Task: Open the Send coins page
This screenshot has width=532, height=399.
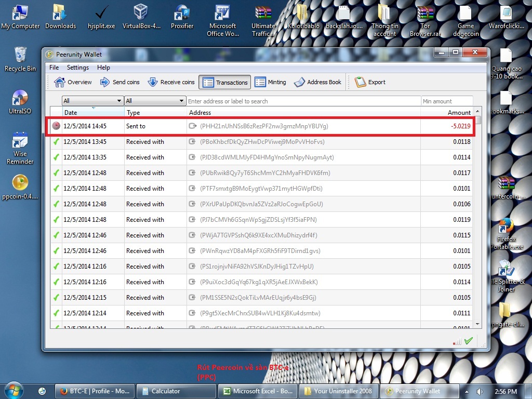Action: (120, 82)
